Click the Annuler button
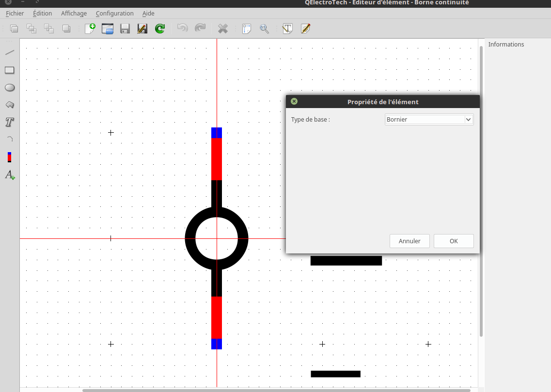Screen dimensions: 551x392 pos(409,241)
